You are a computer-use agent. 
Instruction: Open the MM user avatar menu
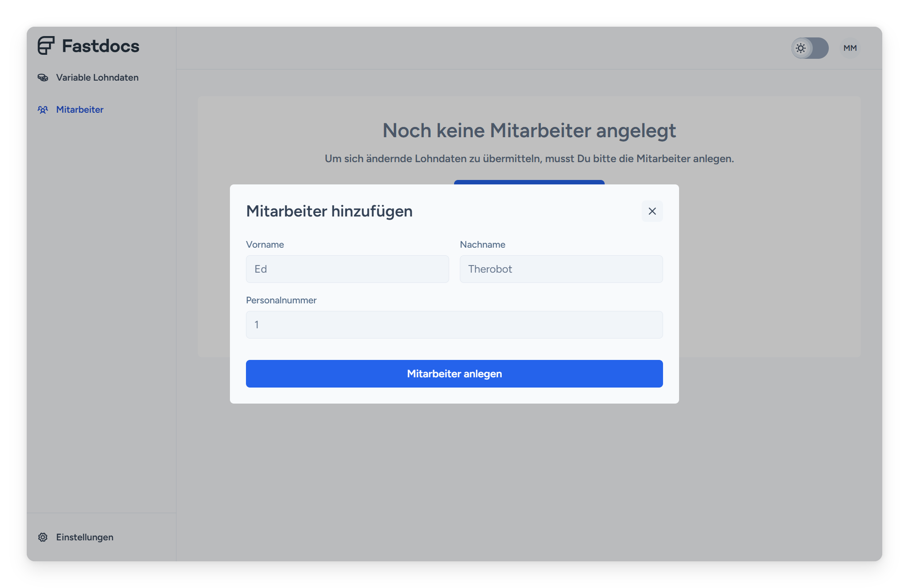click(x=850, y=48)
